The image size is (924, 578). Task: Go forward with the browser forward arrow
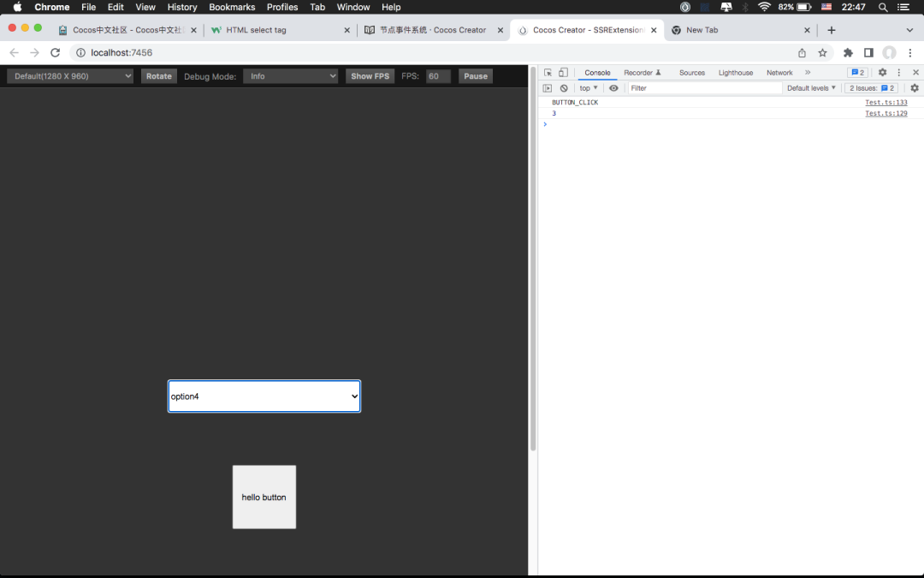[x=35, y=52]
